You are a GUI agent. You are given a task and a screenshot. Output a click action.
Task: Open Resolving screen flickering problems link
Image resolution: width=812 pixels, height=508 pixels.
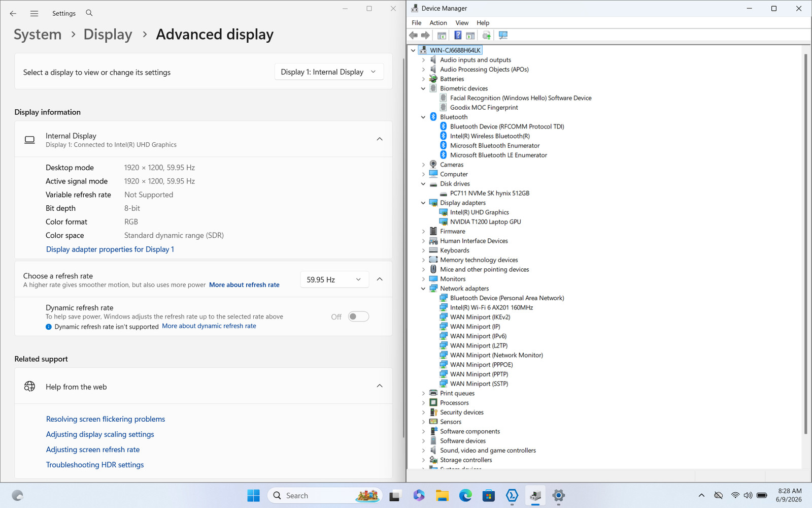pyautogui.click(x=106, y=419)
